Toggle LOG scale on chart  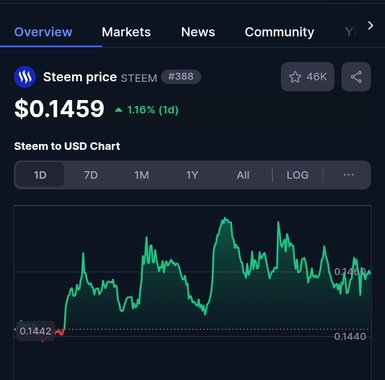(298, 175)
